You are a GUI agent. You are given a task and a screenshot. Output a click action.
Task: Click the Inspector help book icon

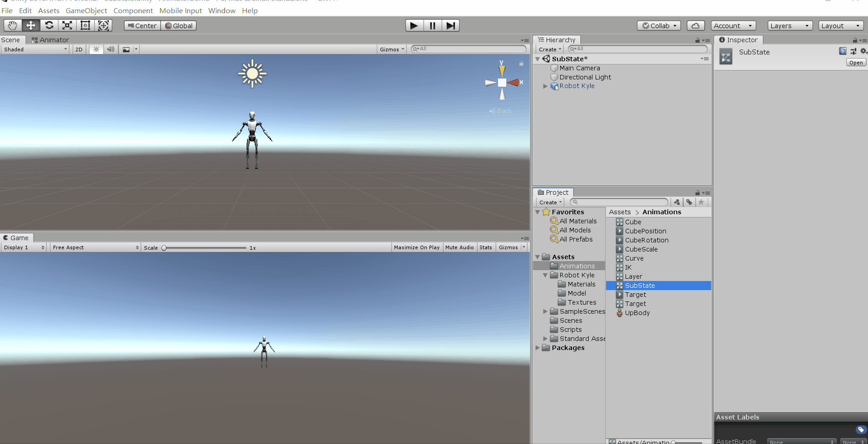coord(843,51)
